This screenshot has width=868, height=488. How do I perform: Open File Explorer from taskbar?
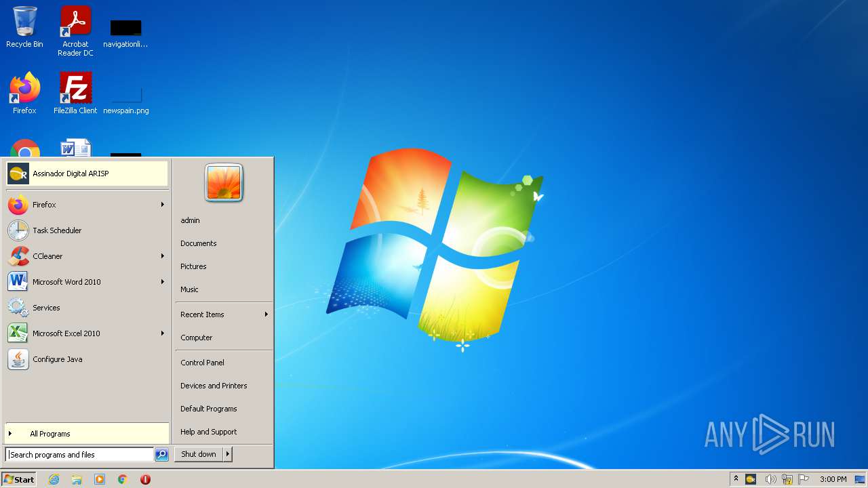pos(77,479)
